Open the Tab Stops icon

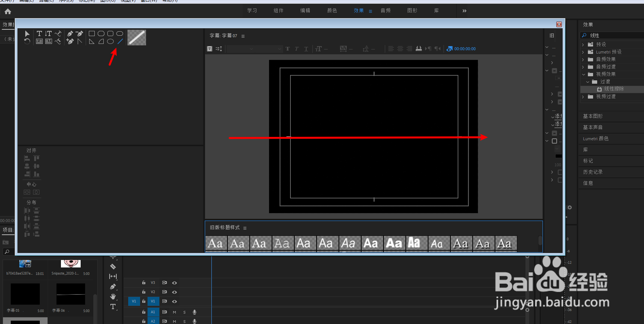point(419,49)
